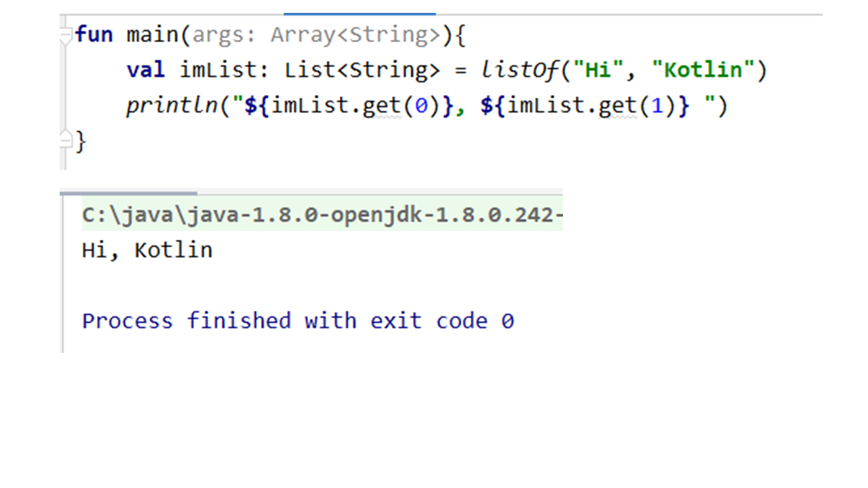The width and height of the screenshot is (868, 488).
Task: Click the 'listOf' function call
Action: point(519,70)
